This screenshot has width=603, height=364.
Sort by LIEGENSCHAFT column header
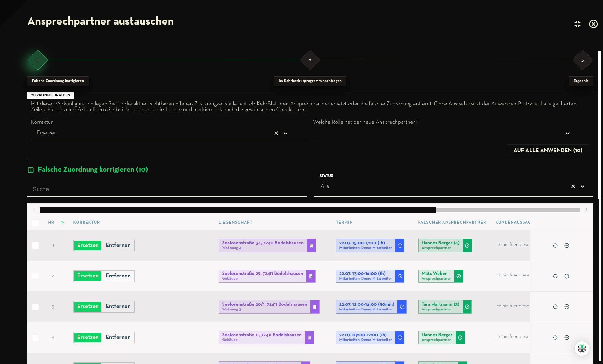point(235,222)
